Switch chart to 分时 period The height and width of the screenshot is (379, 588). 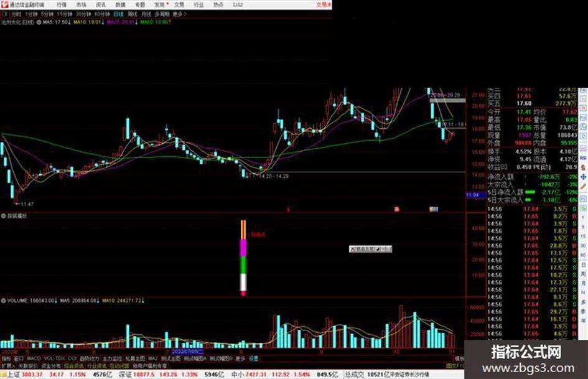point(16,14)
